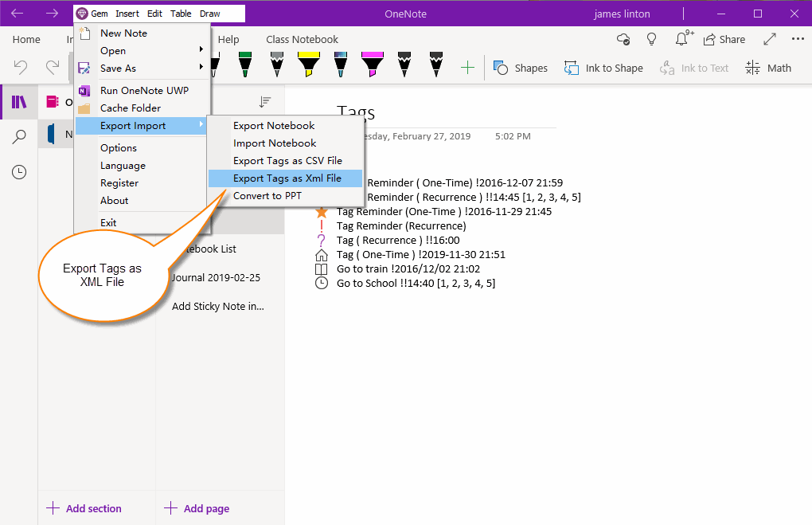Click the purple question mark tag
The height and width of the screenshot is (525, 812).
(322, 241)
